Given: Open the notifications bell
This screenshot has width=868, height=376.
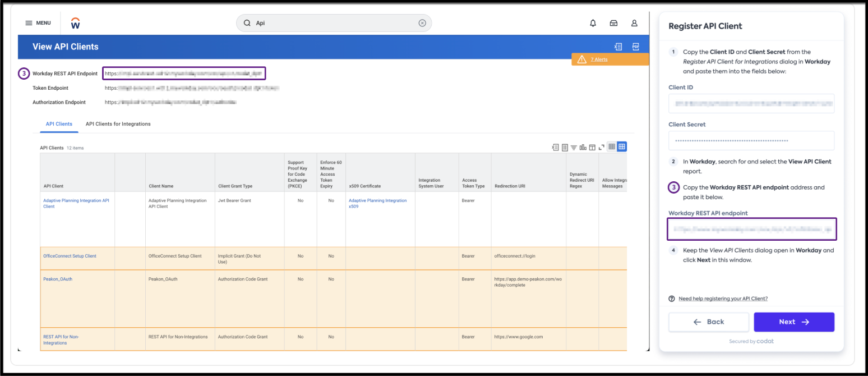Looking at the screenshot, I should click(x=593, y=23).
